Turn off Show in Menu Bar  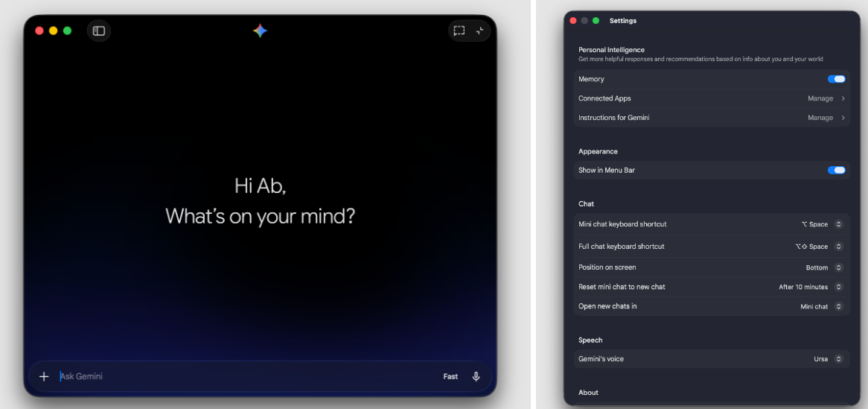click(836, 170)
